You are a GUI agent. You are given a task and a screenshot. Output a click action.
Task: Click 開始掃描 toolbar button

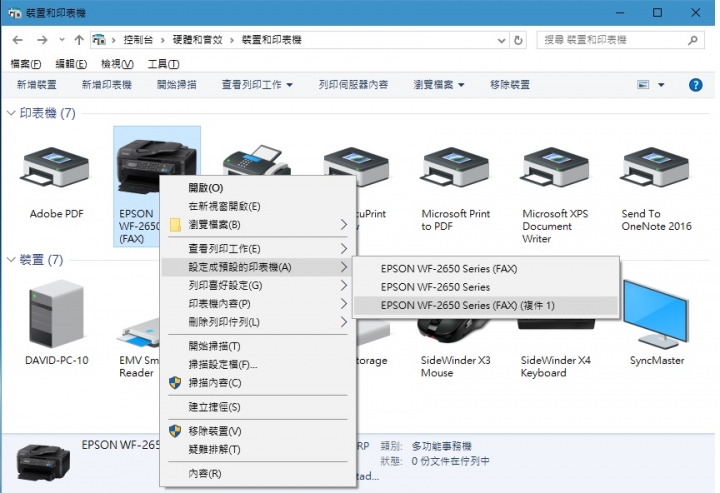(177, 85)
